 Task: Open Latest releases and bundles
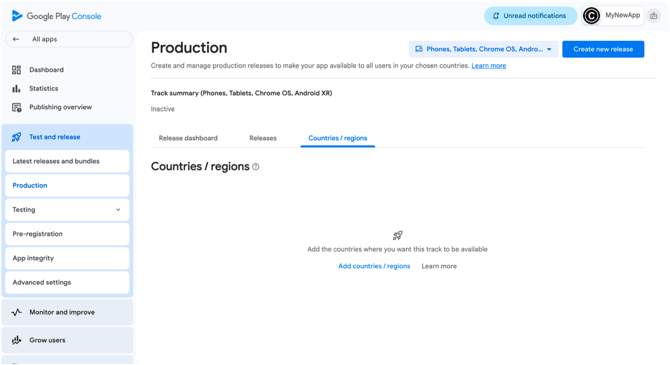(68, 161)
